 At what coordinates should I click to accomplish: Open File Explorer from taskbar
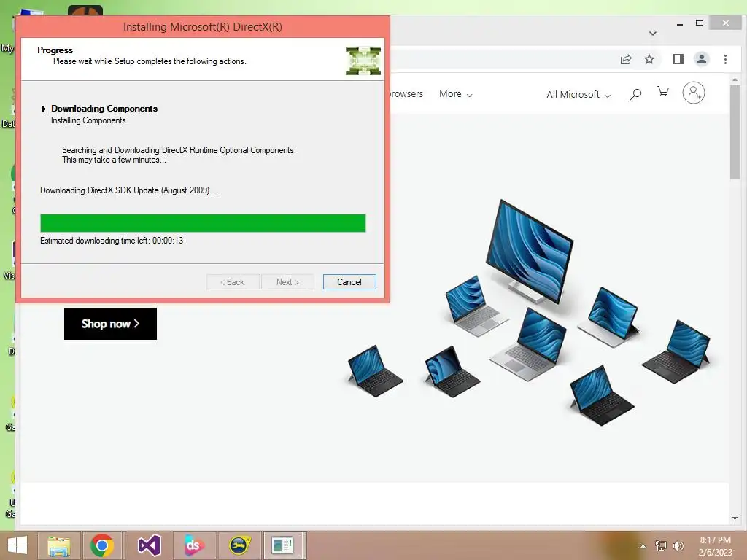pos(58,545)
